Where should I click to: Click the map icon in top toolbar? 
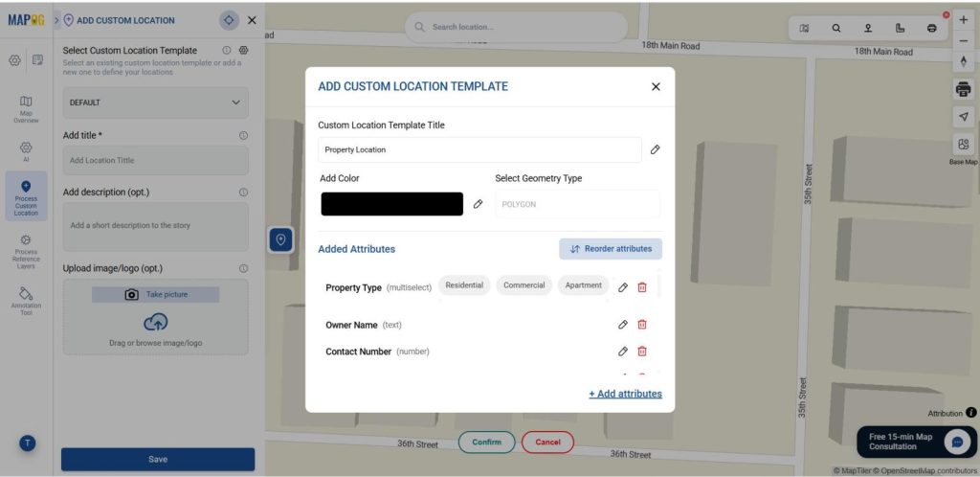point(804,28)
